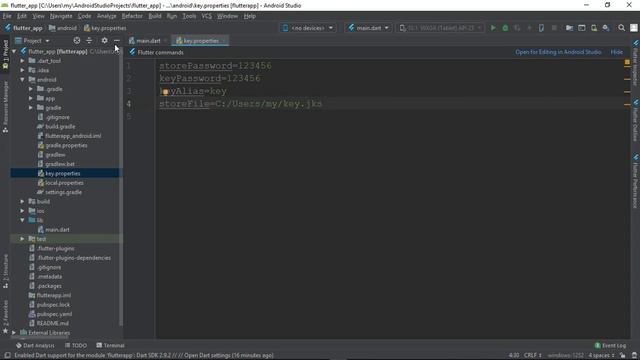The image size is (640, 360).
Task: Toggle the 1: Project side tab
Action: coord(5,54)
